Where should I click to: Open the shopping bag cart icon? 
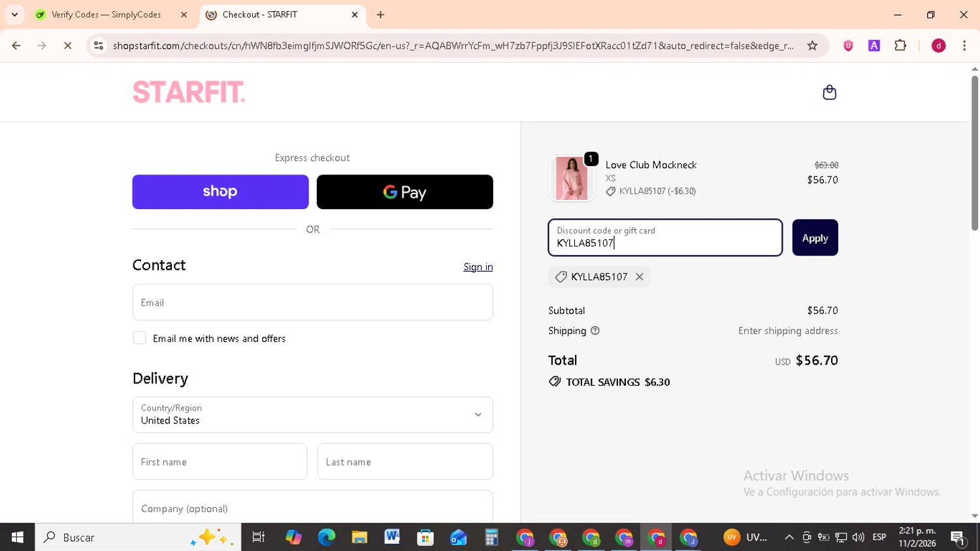pos(829,92)
